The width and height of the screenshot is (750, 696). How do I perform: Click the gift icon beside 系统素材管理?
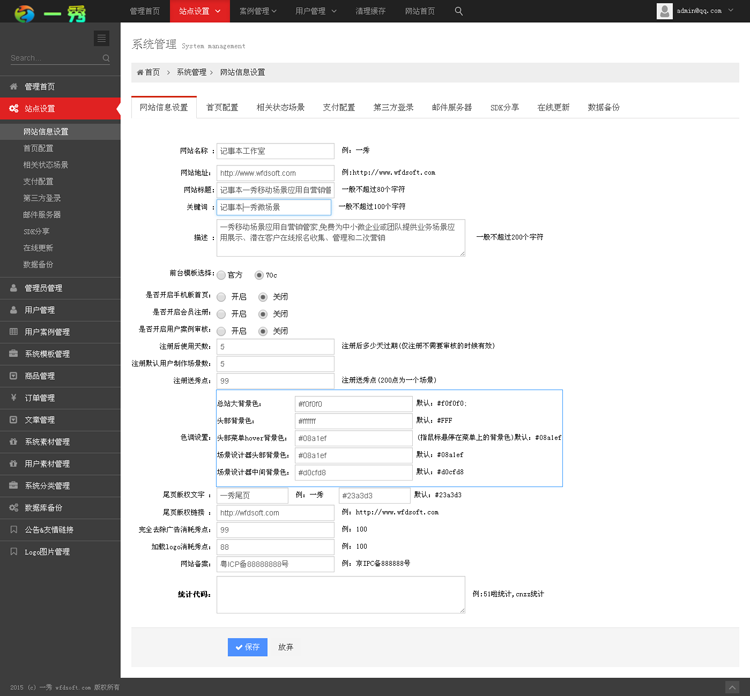tap(13, 442)
